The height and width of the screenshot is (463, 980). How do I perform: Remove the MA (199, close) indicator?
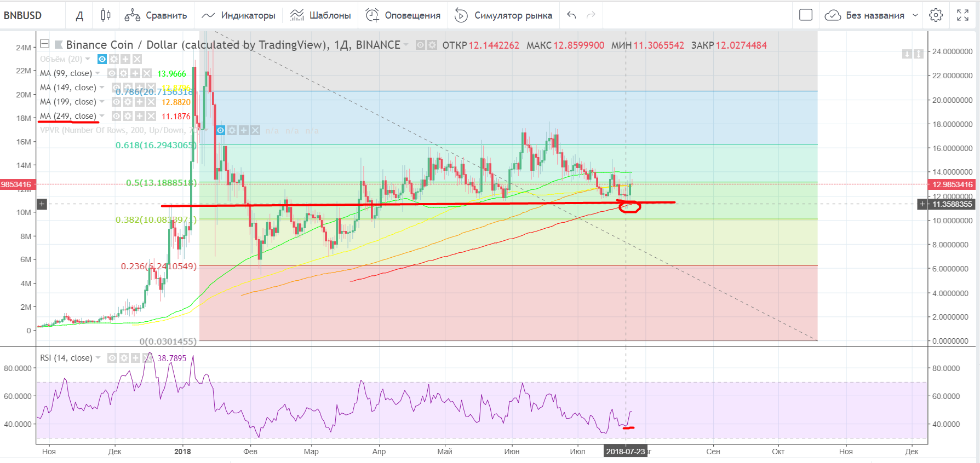(x=151, y=102)
